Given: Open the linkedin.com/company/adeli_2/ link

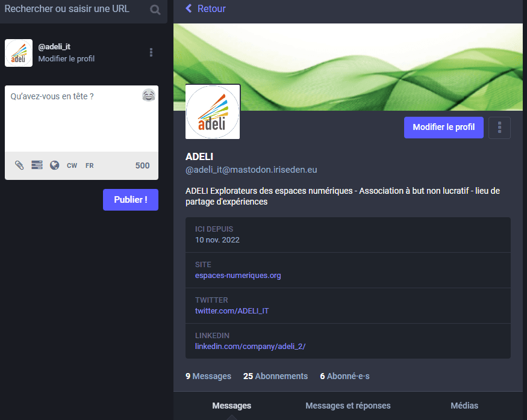Looking at the screenshot, I should pos(250,347).
